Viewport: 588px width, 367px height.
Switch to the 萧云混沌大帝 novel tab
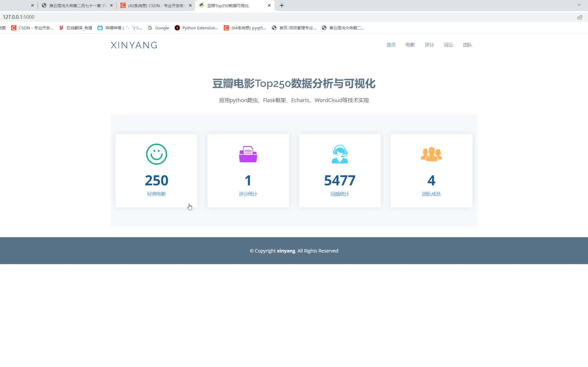[77, 6]
